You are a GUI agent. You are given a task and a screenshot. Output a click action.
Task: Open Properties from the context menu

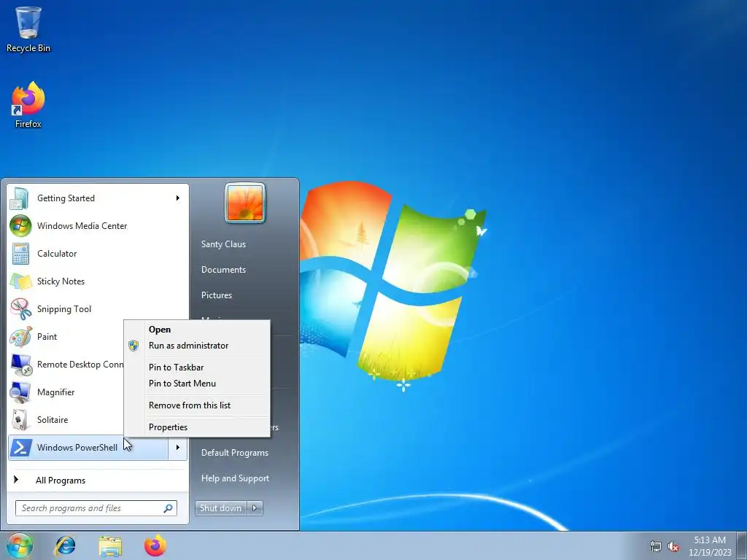tap(169, 427)
